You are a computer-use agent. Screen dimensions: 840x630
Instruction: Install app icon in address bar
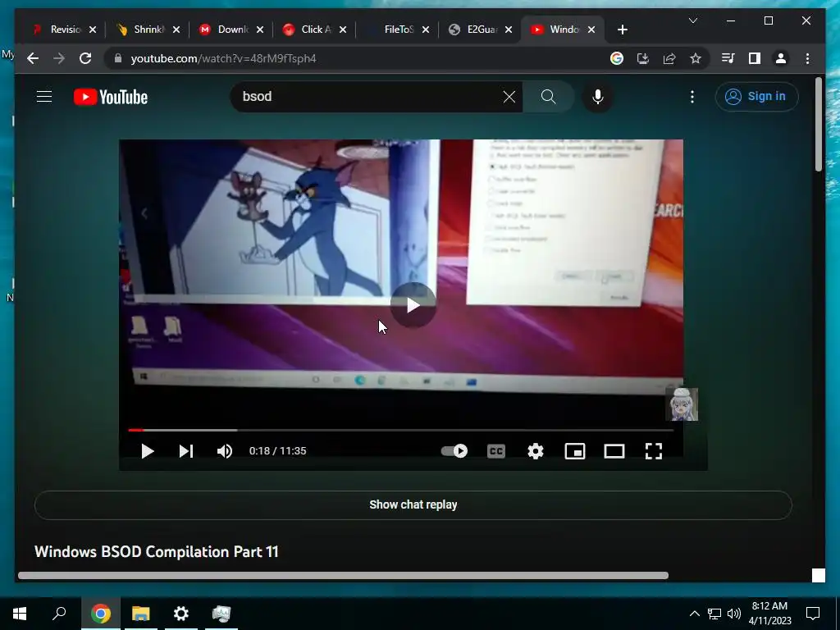643,58
